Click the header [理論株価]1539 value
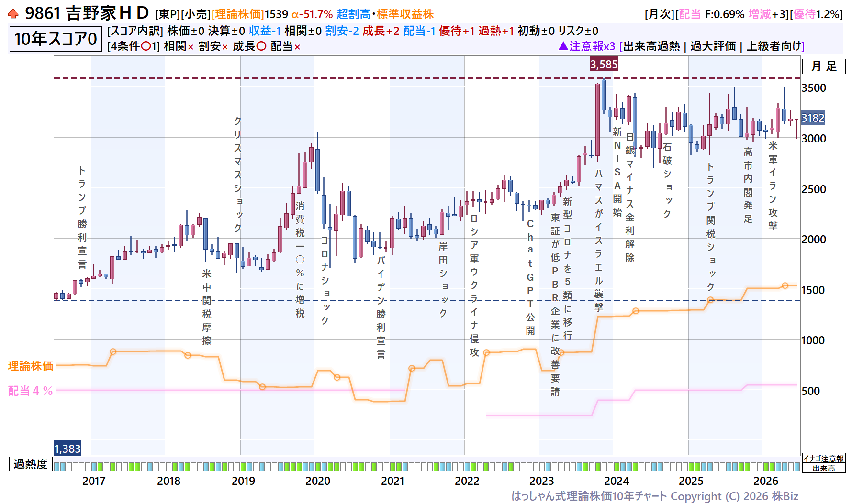This screenshot has width=852, height=504. tap(250, 14)
